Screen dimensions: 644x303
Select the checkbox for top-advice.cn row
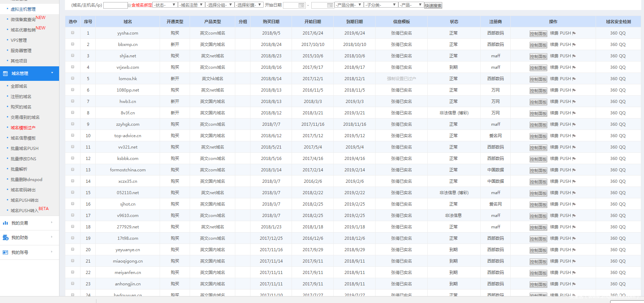(73, 135)
